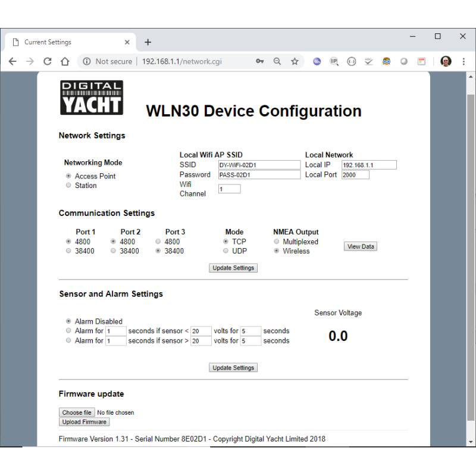Close the Current Settings tab
This screenshot has height=476, width=476.
coord(127,42)
